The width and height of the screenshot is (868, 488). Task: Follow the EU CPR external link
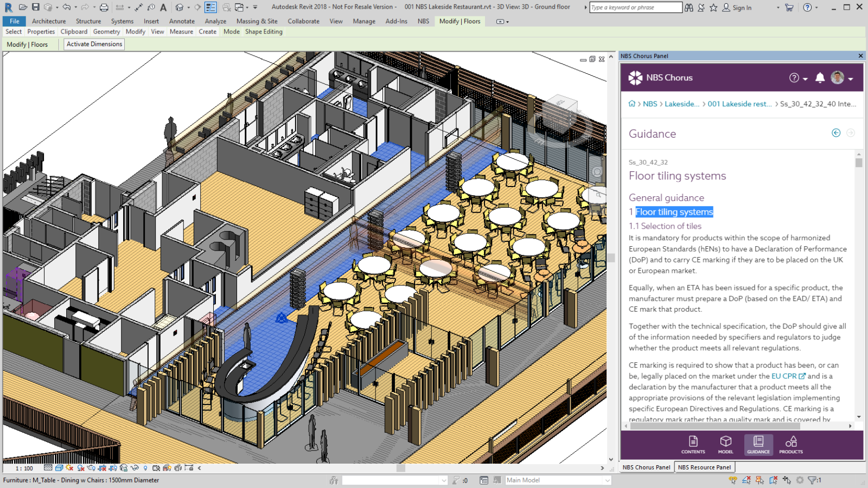788,376
